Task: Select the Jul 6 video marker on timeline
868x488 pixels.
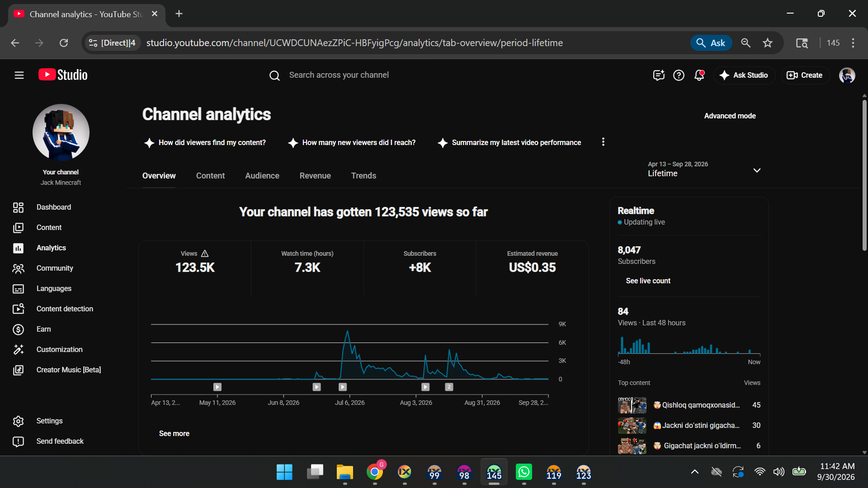Action: click(x=343, y=387)
